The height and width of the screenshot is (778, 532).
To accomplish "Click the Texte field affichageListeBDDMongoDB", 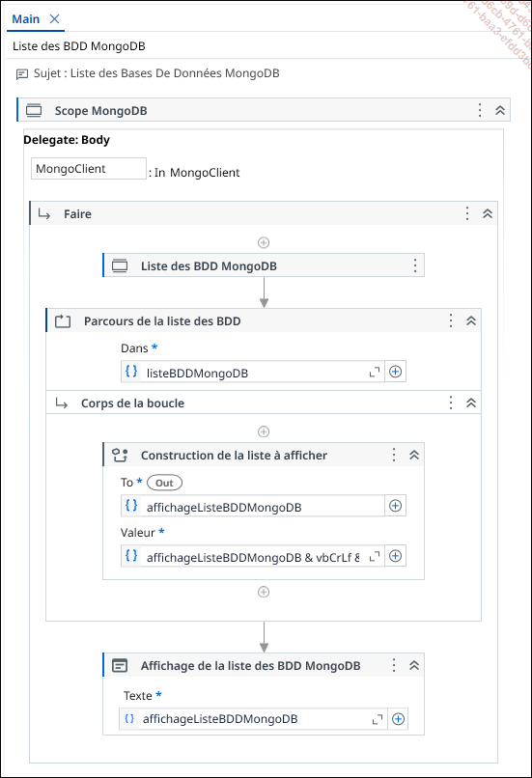I will coord(253,719).
